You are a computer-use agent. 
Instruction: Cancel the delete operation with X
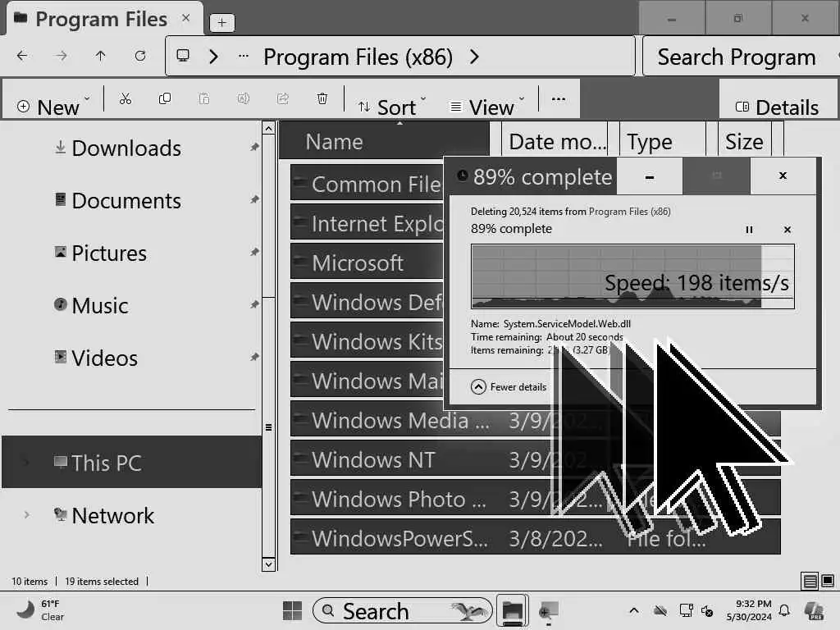[x=787, y=230]
